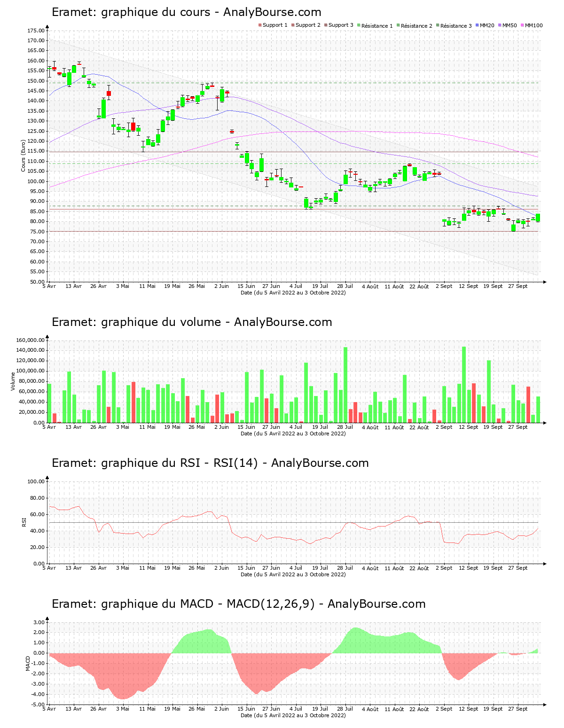Click the 'MACD' vertical axis label
Screen dimensions: 564x728
28,663
